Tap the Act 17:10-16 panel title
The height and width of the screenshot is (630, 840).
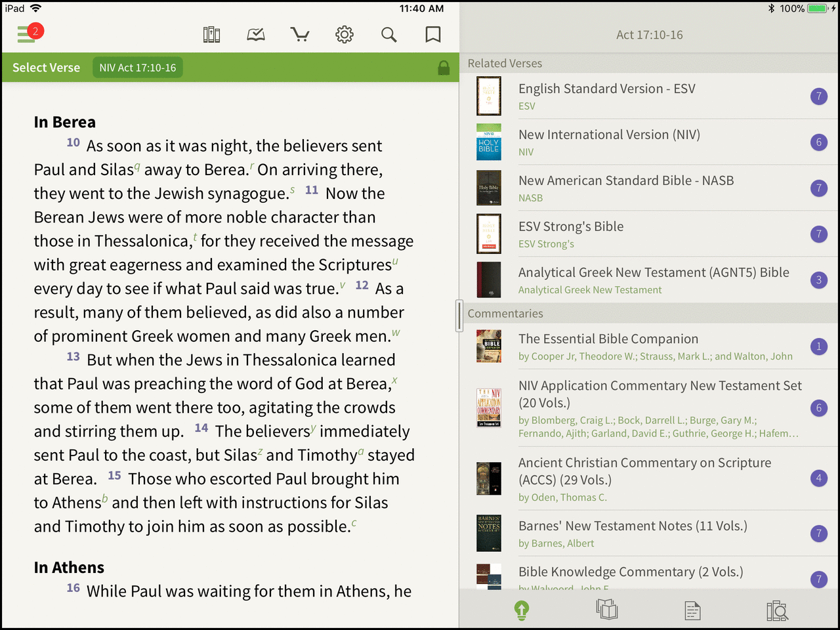(x=650, y=35)
